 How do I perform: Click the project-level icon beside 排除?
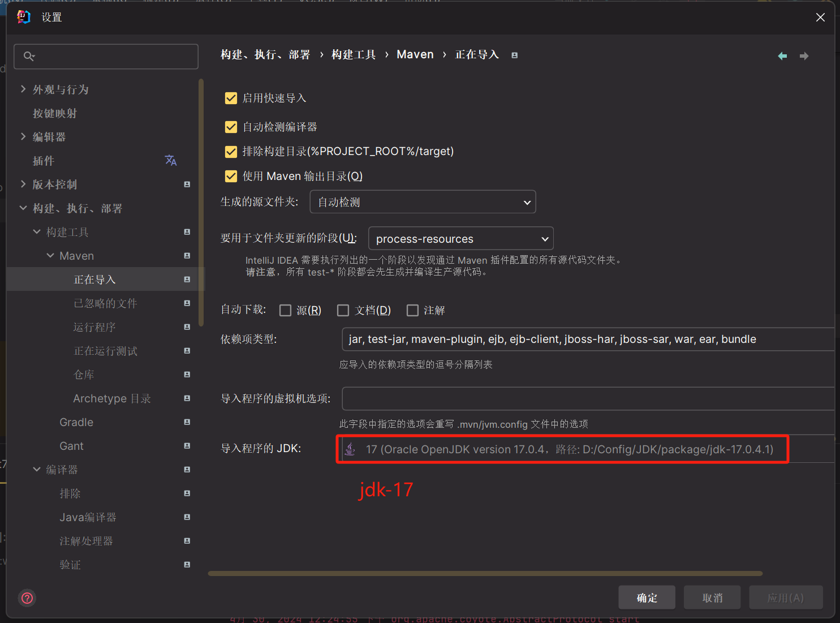[187, 493]
